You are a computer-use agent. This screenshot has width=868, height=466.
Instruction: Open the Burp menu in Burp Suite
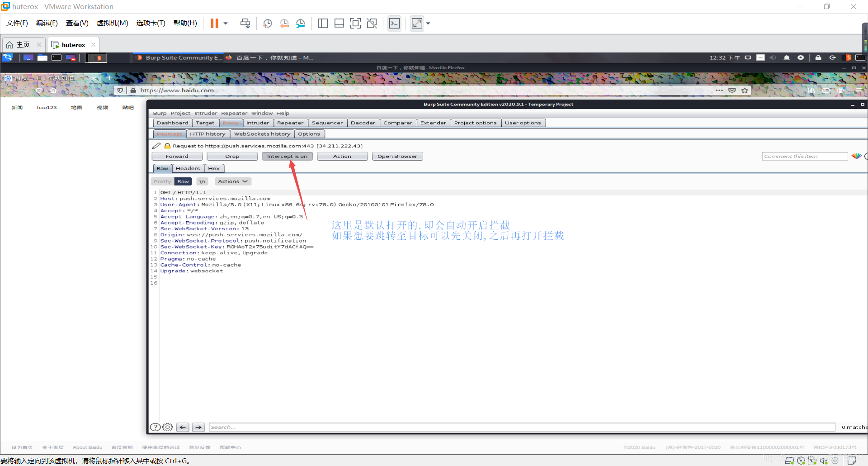coord(160,113)
